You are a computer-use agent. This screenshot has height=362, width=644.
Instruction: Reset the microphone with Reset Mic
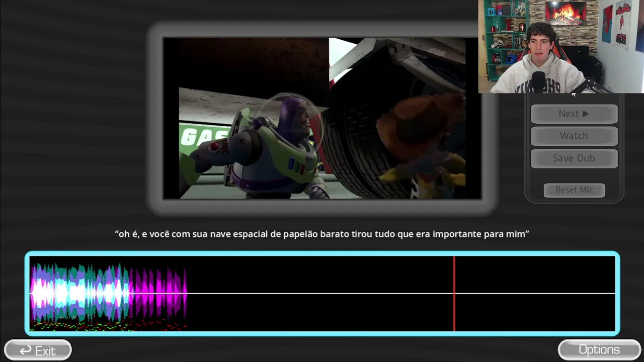click(574, 190)
